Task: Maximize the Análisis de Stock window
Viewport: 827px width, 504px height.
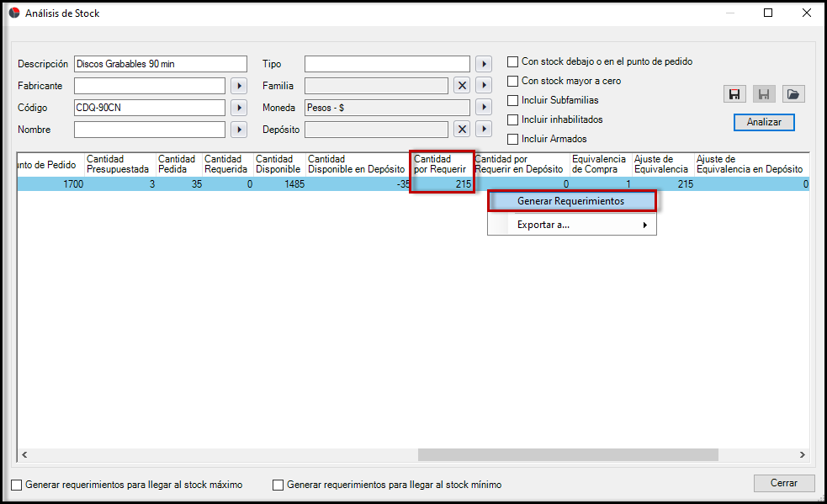Action: click(x=768, y=13)
